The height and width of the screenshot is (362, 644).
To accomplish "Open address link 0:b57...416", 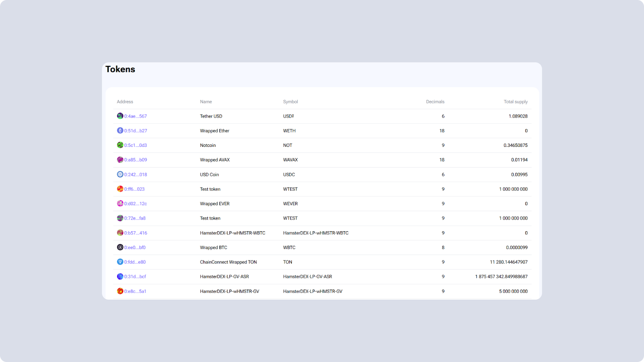I will (x=136, y=233).
